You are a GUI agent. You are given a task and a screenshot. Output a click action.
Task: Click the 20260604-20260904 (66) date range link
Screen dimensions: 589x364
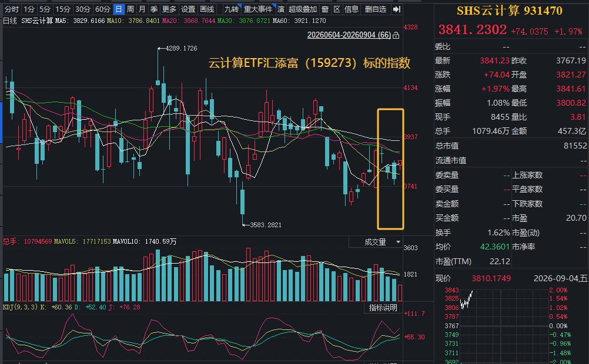tap(349, 35)
